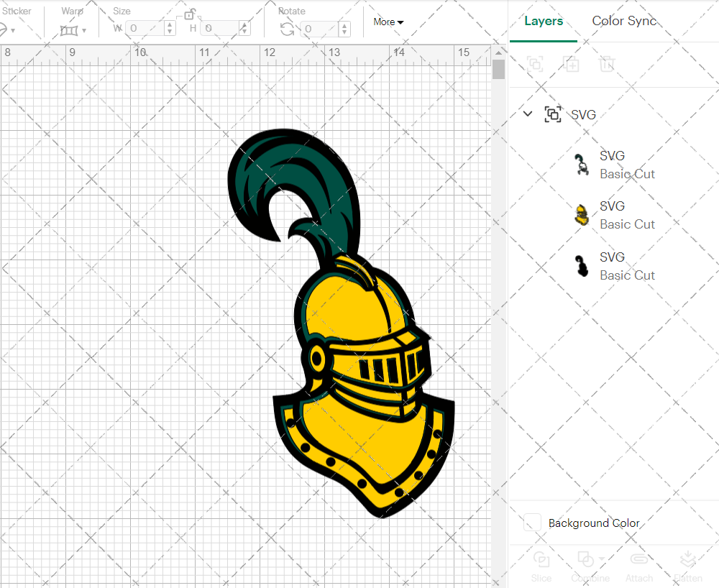Collapse the SVG group chevron
This screenshot has height=588, width=719.
[528, 114]
